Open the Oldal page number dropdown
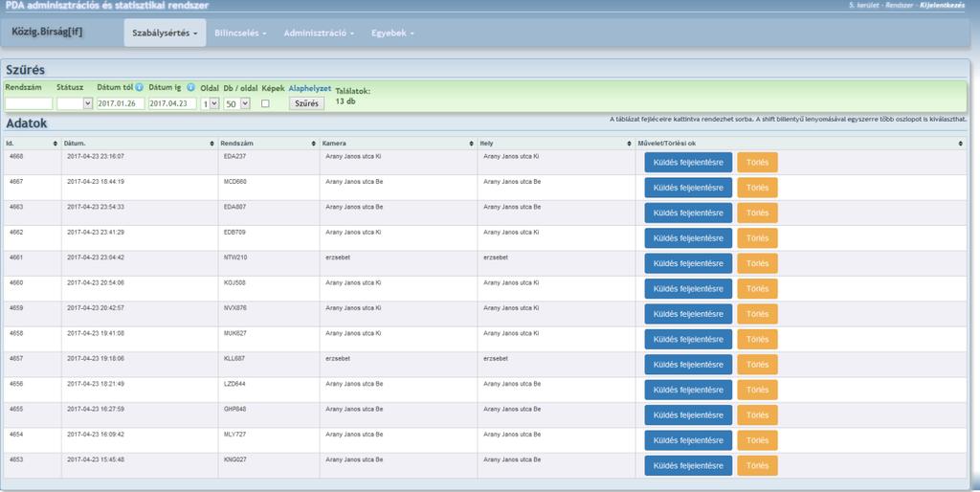The image size is (980, 492). click(210, 103)
